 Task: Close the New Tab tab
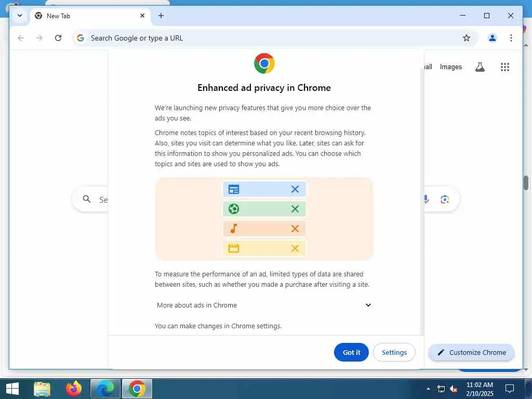(142, 16)
